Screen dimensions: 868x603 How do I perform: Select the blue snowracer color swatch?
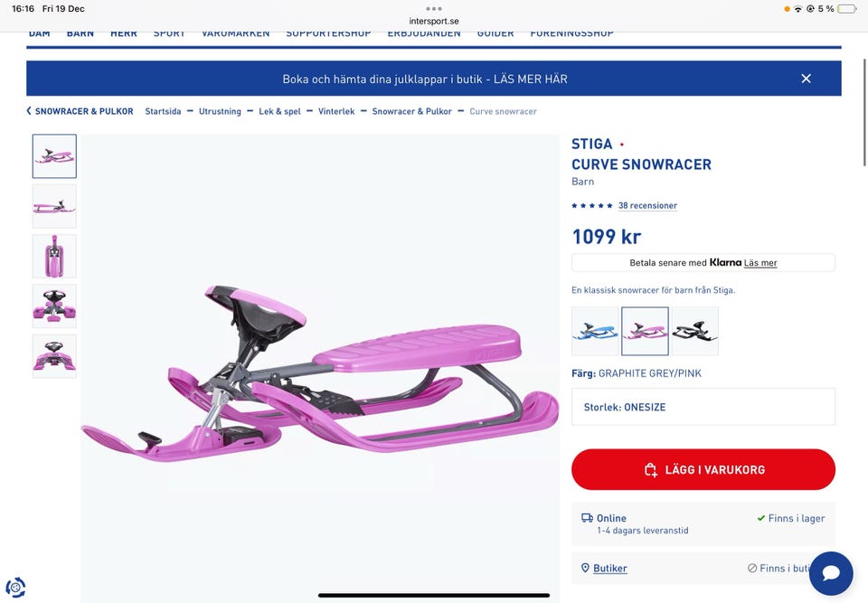pyautogui.click(x=595, y=331)
